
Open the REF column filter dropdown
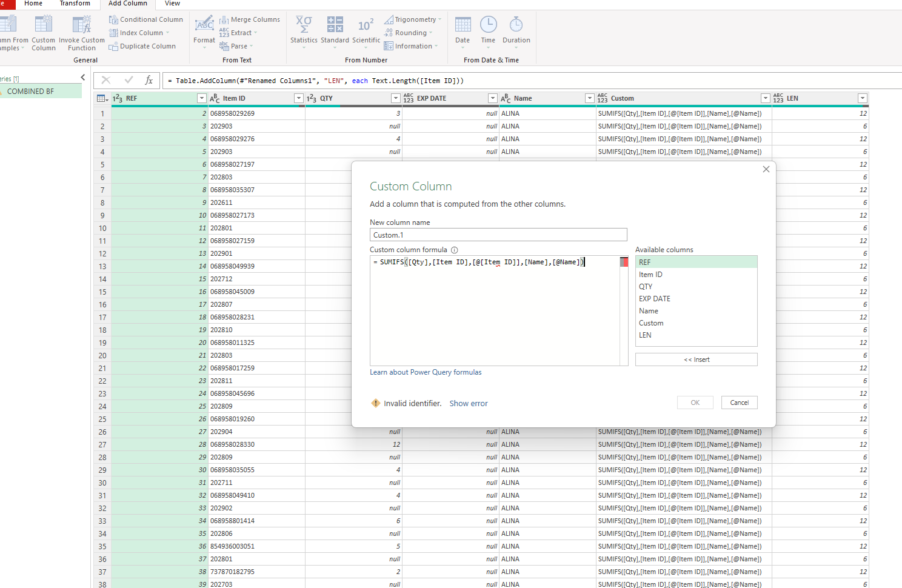(x=202, y=98)
